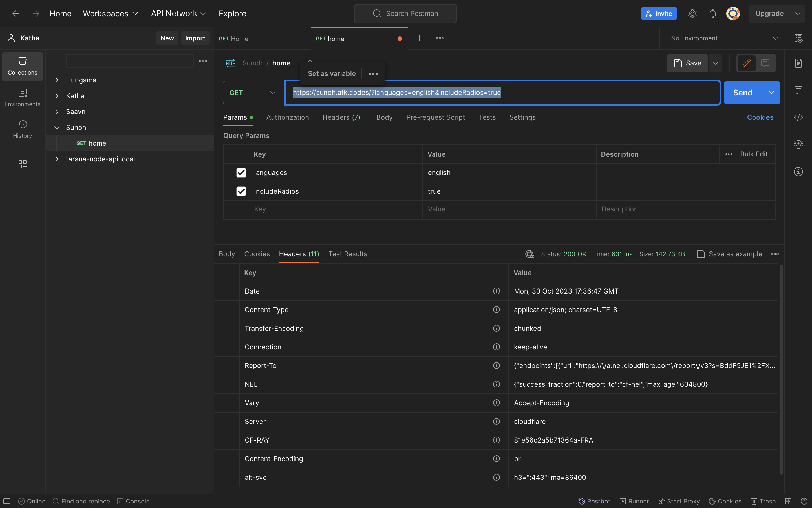
Task: Open related requests lightbulb icon
Action: (x=798, y=144)
